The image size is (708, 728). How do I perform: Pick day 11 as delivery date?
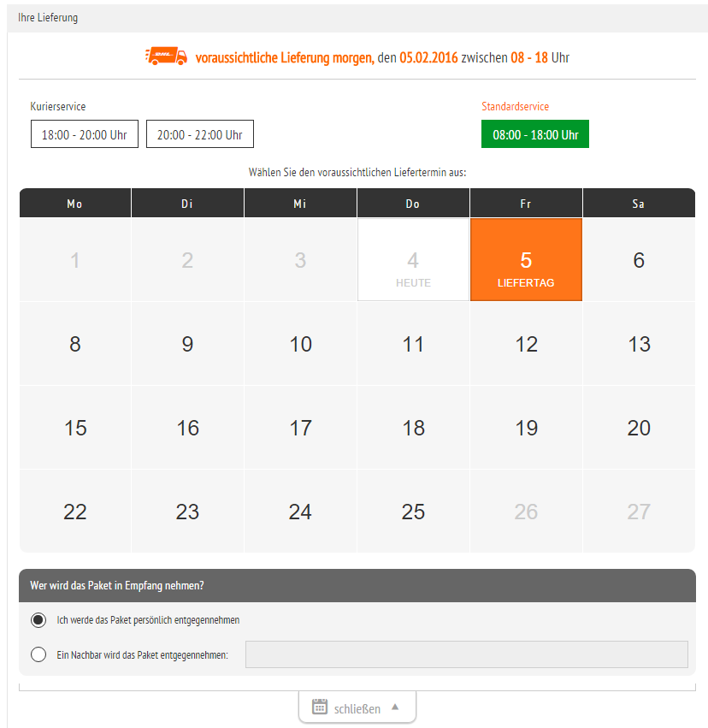[413, 344]
